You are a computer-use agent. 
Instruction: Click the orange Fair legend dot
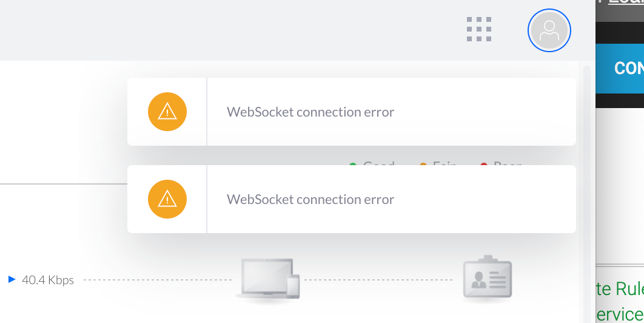pyautogui.click(x=423, y=164)
